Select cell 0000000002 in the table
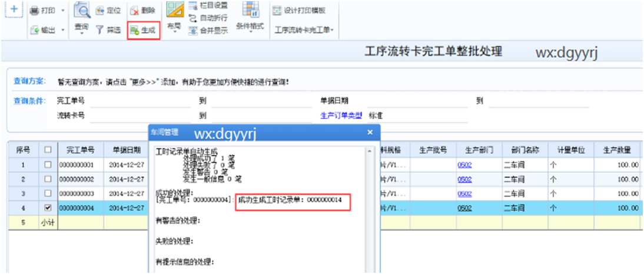 tap(81, 179)
